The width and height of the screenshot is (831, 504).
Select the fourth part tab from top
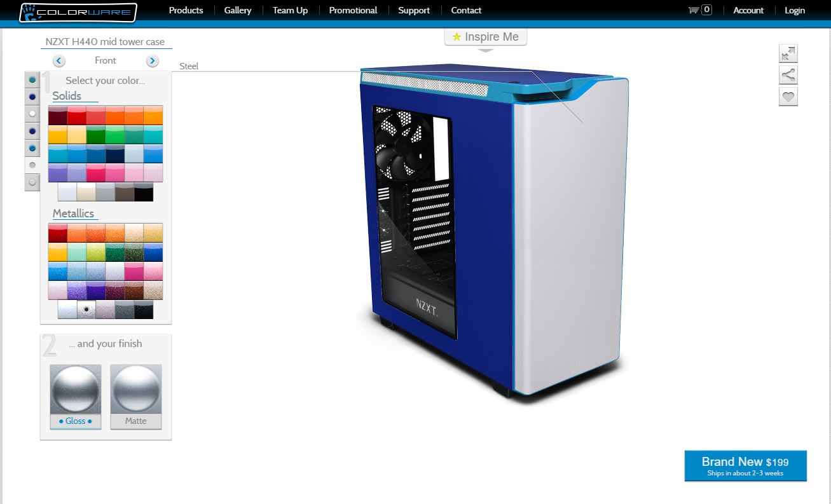tap(32, 131)
